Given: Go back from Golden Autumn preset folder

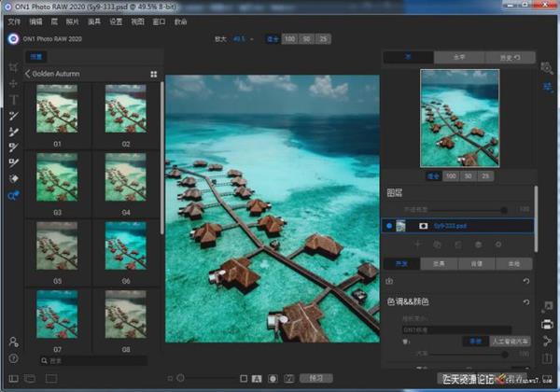Looking at the screenshot, I should (28, 73).
